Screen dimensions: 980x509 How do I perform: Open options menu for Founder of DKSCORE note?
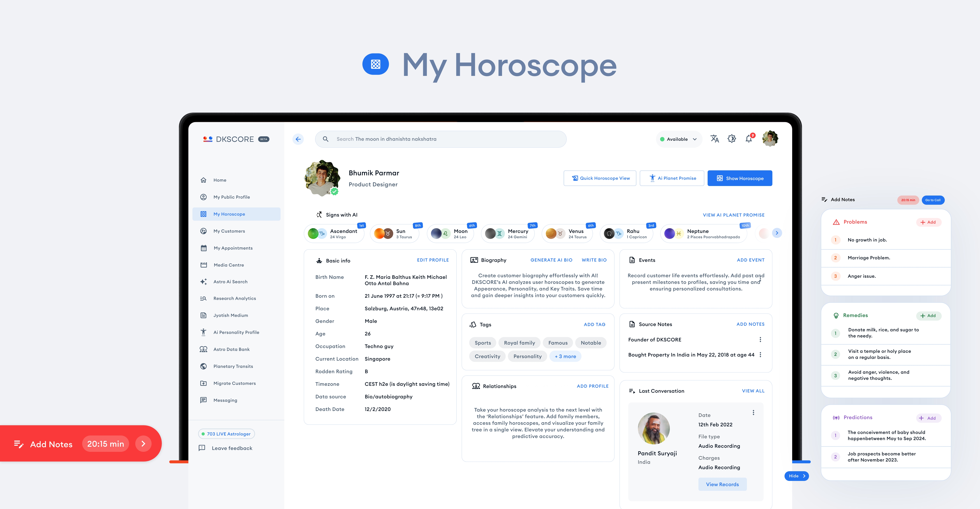[x=760, y=340]
